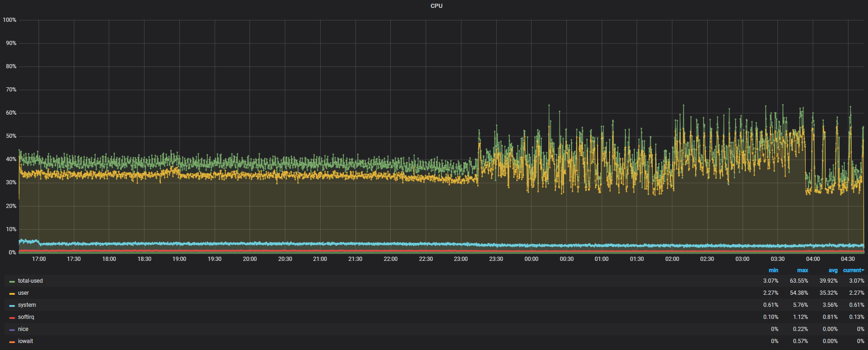The image size is (868, 350).
Task: Click user min value 2.27%
Action: pos(771,293)
